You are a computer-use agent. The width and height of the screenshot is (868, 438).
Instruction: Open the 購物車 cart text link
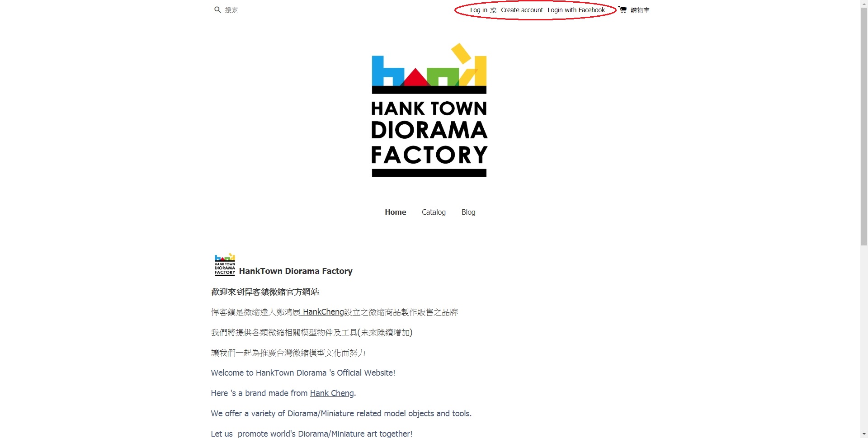click(640, 10)
